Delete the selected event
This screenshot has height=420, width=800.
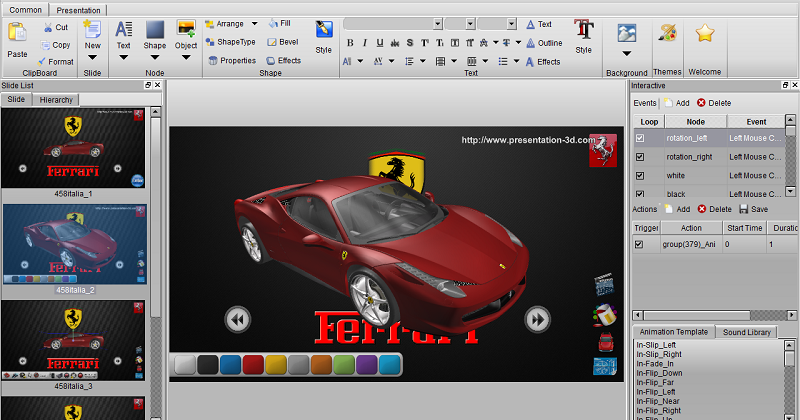714,103
